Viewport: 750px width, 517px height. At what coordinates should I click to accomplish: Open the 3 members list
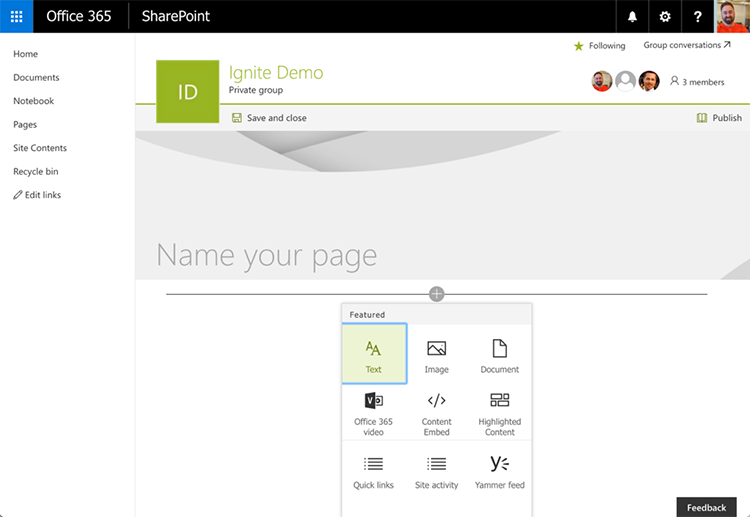(x=697, y=82)
